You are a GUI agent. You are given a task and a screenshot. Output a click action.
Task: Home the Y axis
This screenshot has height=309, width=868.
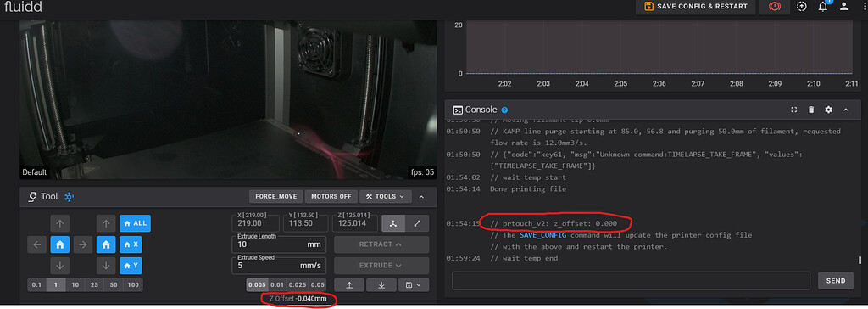pyautogui.click(x=131, y=266)
